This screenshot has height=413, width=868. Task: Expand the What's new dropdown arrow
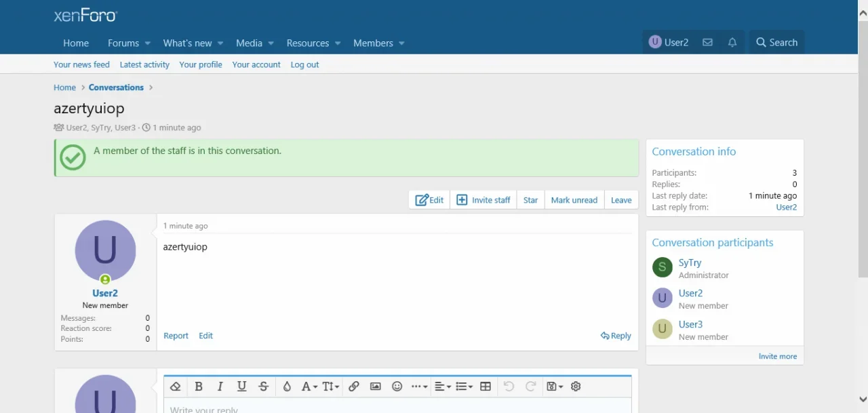pyautogui.click(x=220, y=43)
